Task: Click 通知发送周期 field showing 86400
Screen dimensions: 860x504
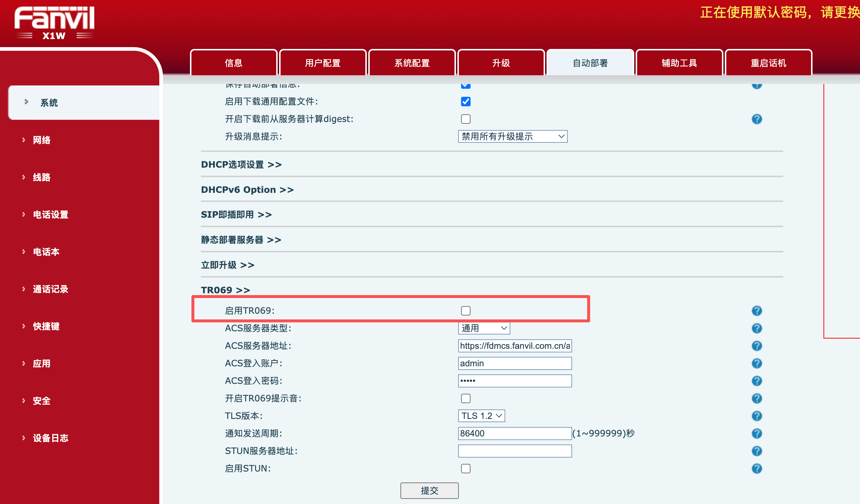Action: (515, 434)
